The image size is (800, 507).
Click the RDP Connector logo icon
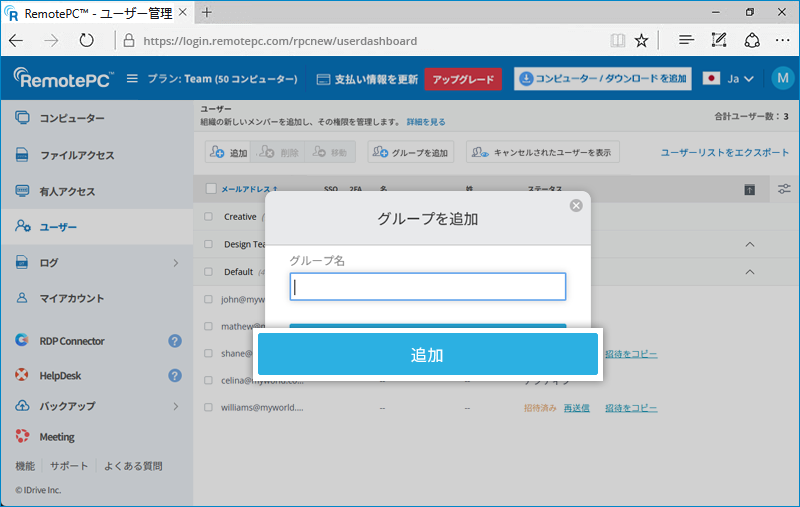[x=22, y=340]
